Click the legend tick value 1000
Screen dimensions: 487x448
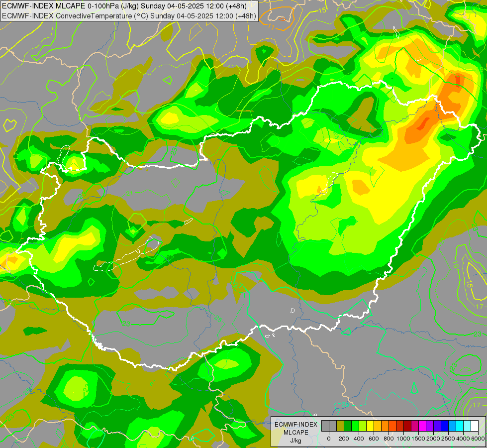[403, 439]
